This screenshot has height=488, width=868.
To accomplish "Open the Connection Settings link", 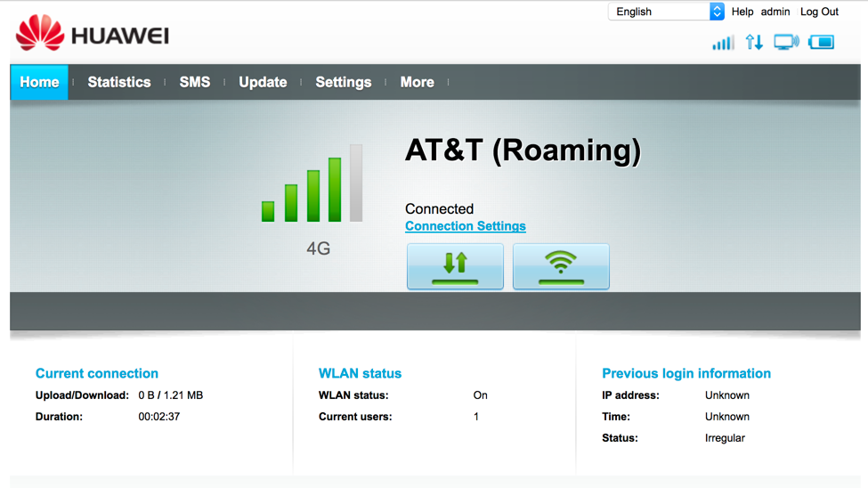I will [x=466, y=226].
